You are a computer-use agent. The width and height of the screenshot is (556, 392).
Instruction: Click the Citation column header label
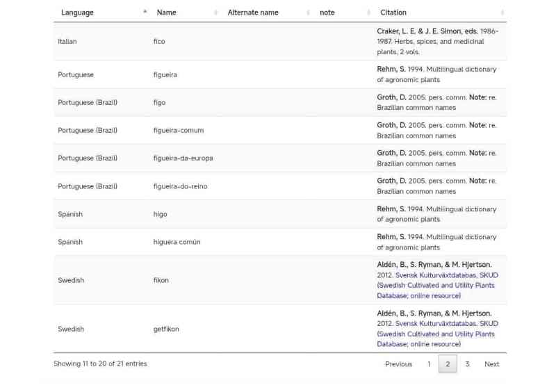pos(393,13)
